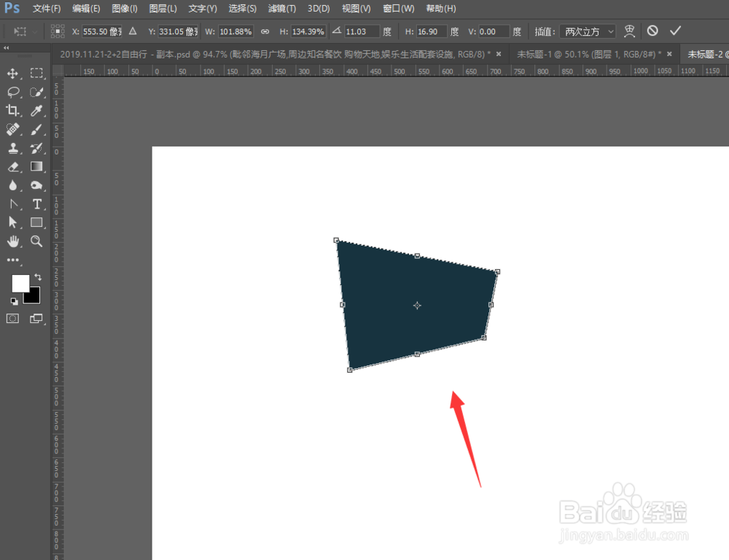Select the Zoom tool
Viewport: 729px width, 560px height.
[36, 241]
